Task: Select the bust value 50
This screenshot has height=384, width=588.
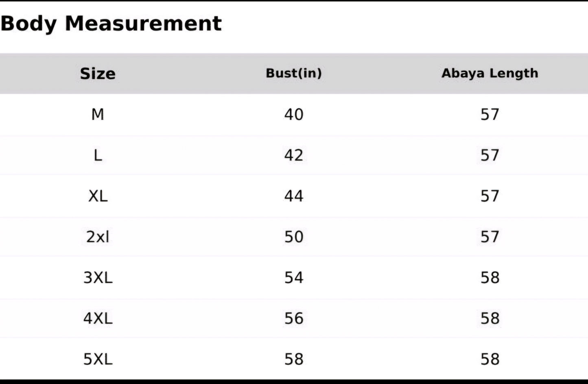Action: click(x=293, y=237)
